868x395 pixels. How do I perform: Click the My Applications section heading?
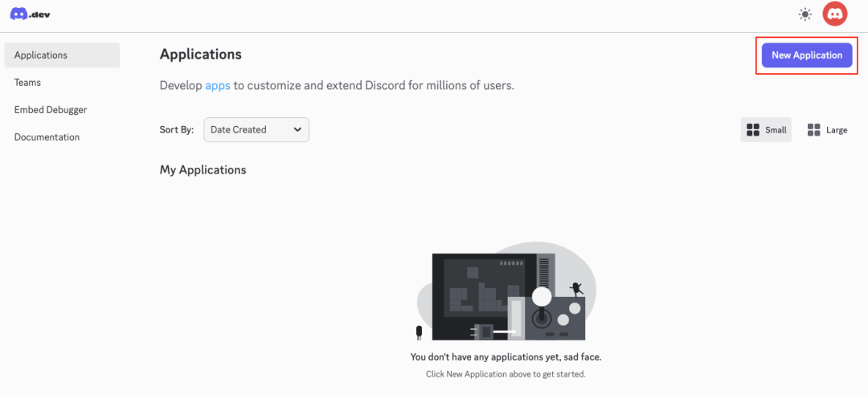[203, 170]
